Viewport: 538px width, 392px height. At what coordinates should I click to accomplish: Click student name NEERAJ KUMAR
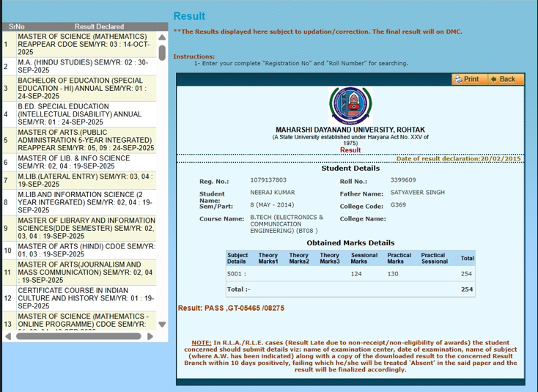click(273, 193)
